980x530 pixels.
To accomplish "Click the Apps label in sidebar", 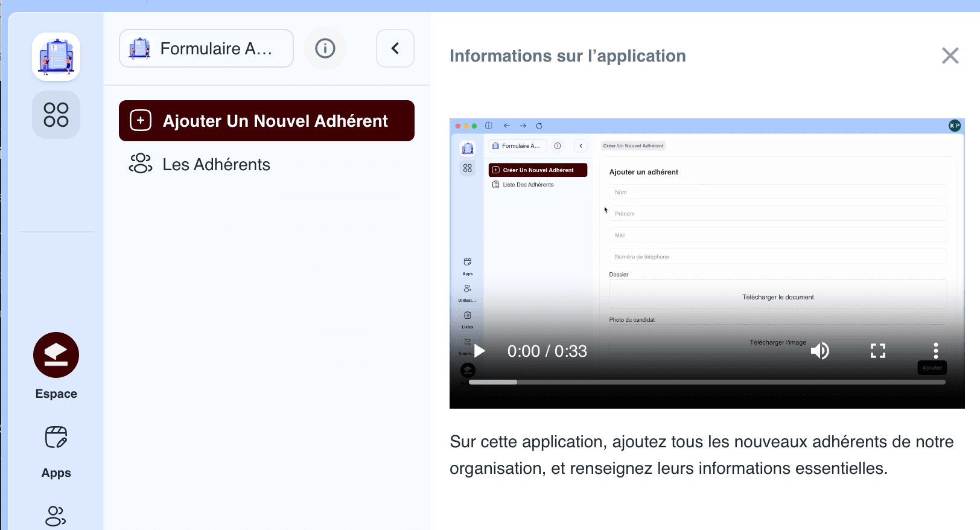I will (x=56, y=473).
